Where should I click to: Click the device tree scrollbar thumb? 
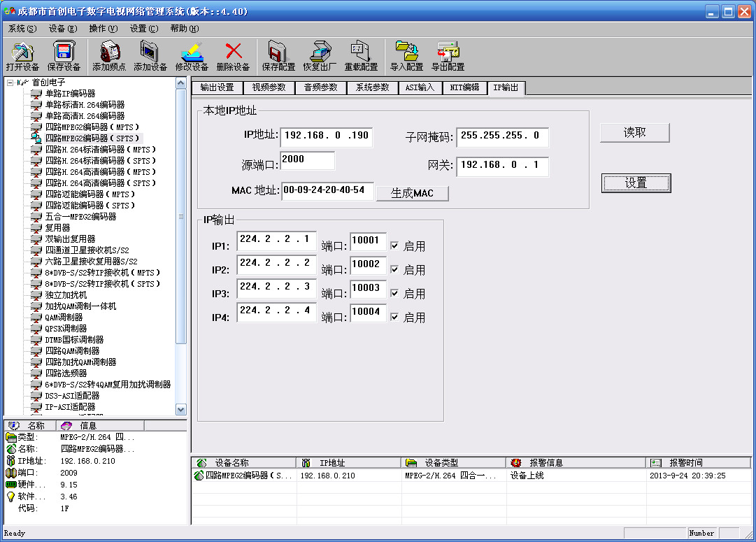pyautogui.click(x=181, y=217)
